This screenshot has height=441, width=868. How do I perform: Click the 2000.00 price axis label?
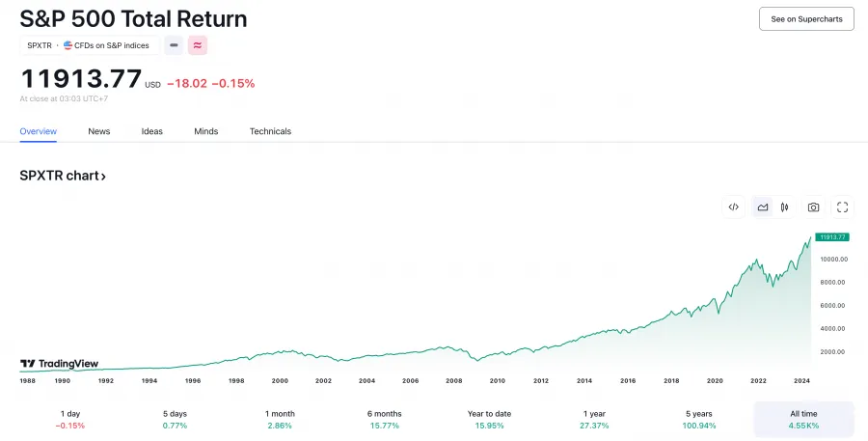[x=832, y=352]
